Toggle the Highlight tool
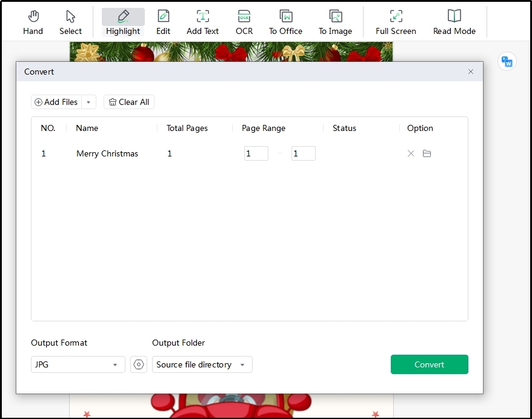The height and width of the screenshot is (419, 532). 123,22
